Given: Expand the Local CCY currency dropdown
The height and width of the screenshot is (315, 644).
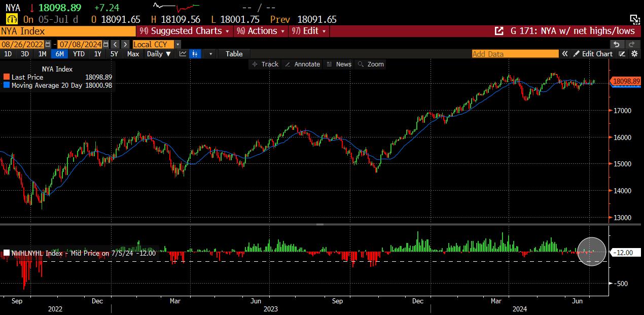Looking at the screenshot, I should point(177,44).
